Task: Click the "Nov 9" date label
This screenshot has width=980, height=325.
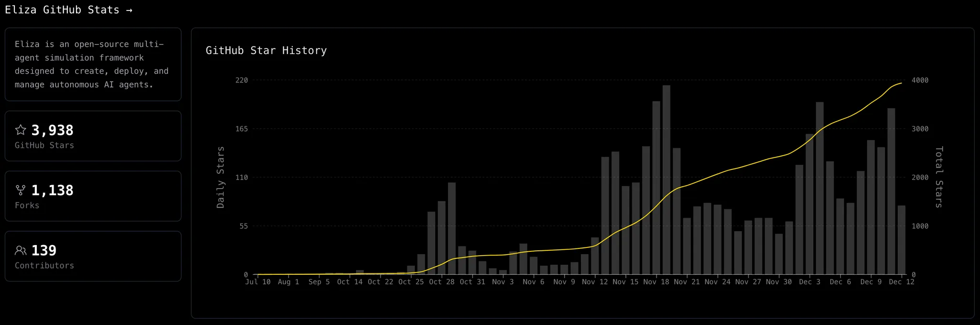Action: (x=564, y=282)
